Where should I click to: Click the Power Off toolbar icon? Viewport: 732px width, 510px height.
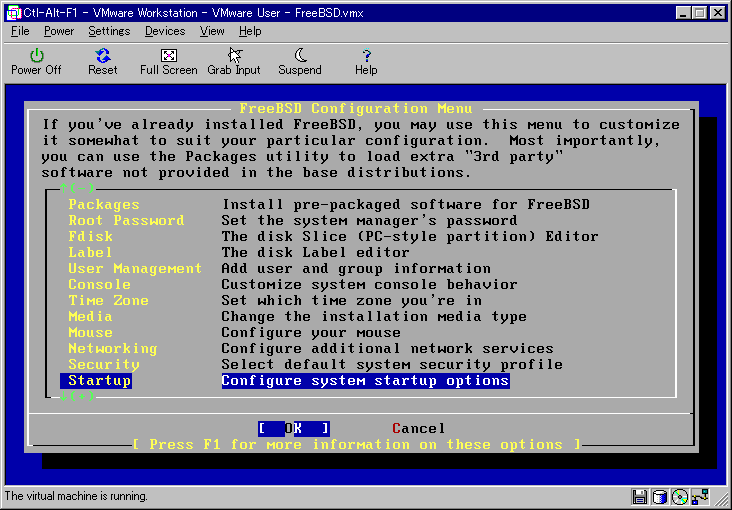pos(36,56)
